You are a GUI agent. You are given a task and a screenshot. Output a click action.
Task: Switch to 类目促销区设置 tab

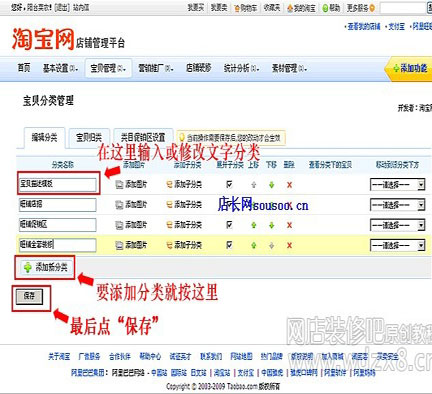click(143, 137)
